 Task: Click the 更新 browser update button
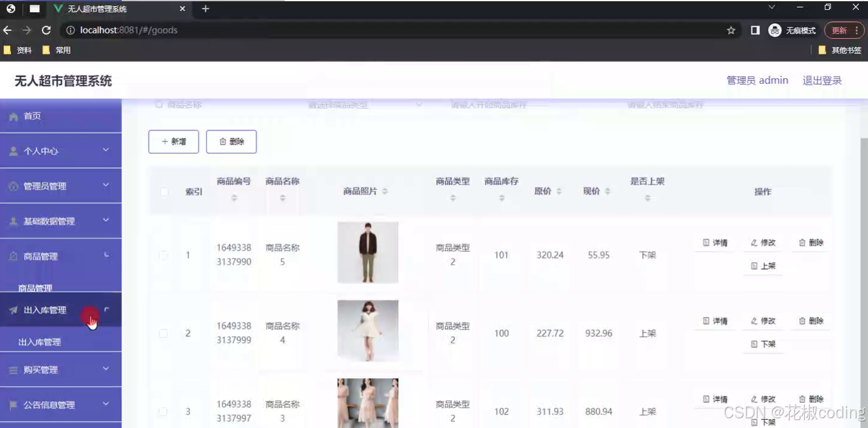[x=844, y=30]
